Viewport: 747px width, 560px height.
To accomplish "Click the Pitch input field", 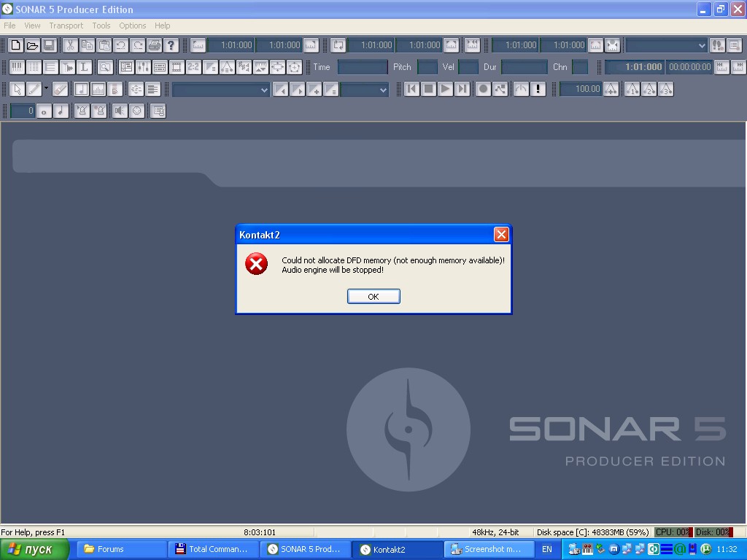I will click(427, 67).
